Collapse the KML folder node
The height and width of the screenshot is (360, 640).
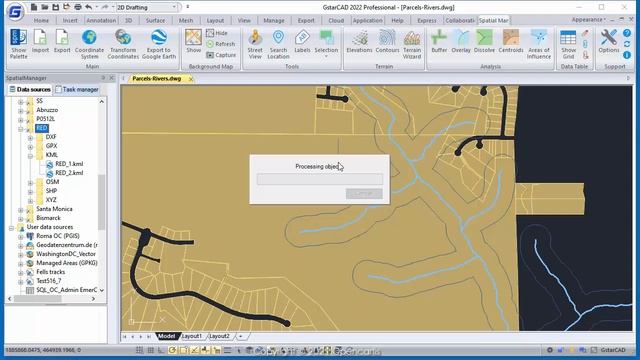[30, 156]
